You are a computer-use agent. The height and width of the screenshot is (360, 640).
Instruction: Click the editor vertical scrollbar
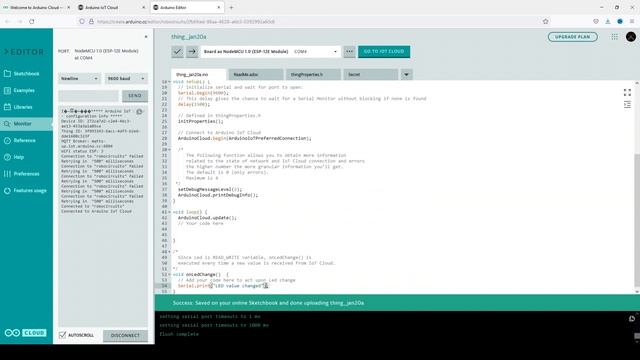click(x=637, y=220)
